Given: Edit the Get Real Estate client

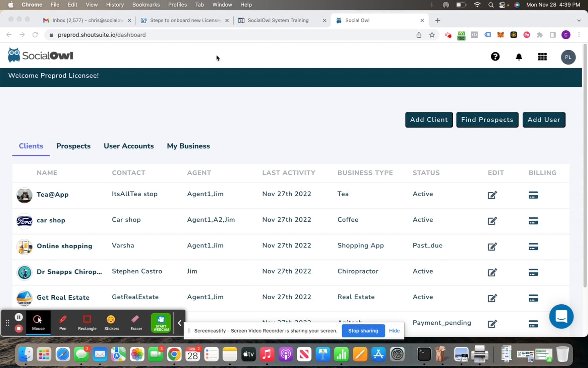Looking at the screenshot, I should click(x=492, y=298).
